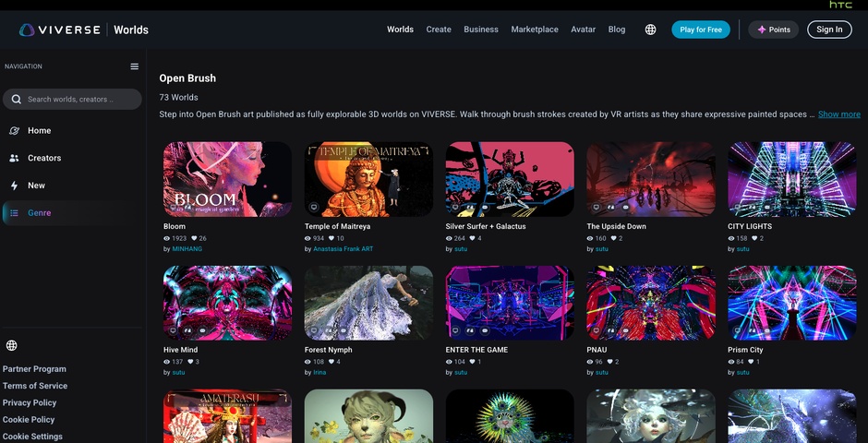The height and width of the screenshot is (443, 868).
Task: Open the CITY LIGHTS world thumbnail
Action: [792, 179]
